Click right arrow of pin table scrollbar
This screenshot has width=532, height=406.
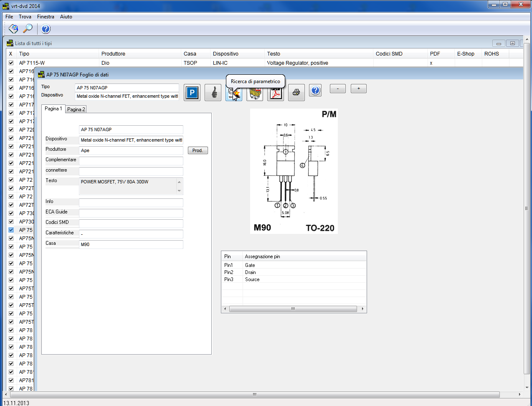click(362, 309)
